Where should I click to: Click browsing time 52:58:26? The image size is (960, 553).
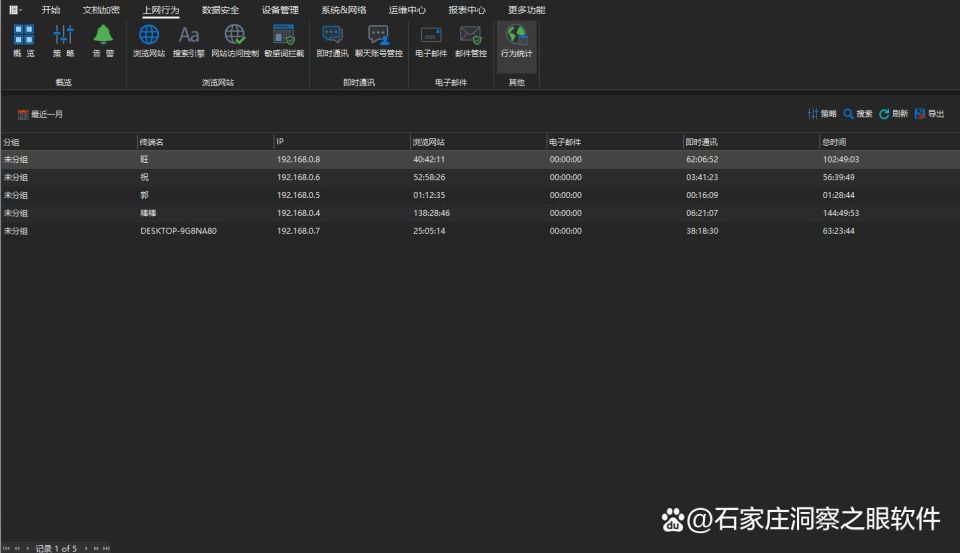tap(429, 177)
